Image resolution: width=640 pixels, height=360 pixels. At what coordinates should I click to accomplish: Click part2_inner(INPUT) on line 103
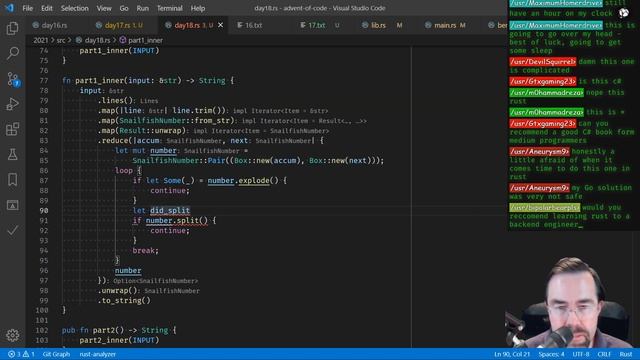pos(119,340)
